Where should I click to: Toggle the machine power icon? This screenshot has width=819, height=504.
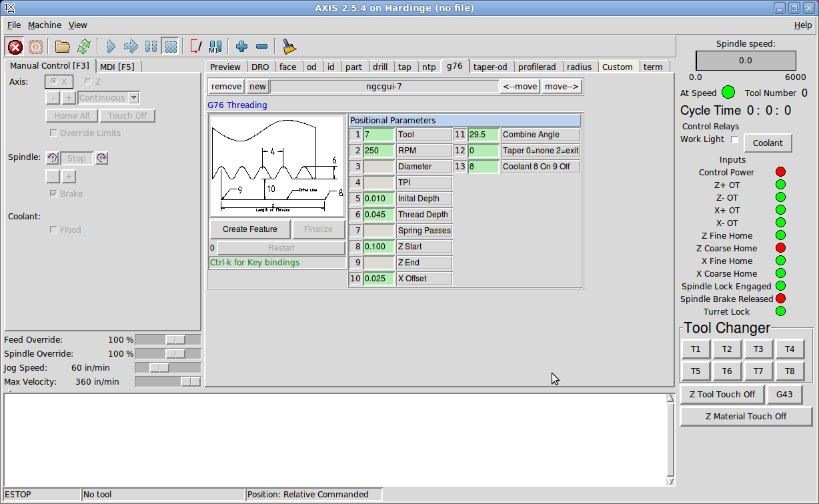(x=35, y=47)
